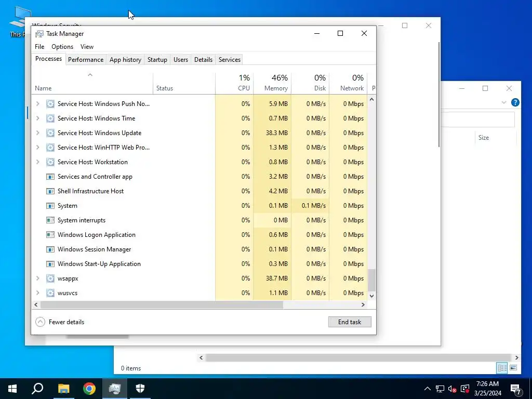Viewport: 532px width, 399px height.
Task: Collapse view with Fewer details
Action: (x=60, y=322)
